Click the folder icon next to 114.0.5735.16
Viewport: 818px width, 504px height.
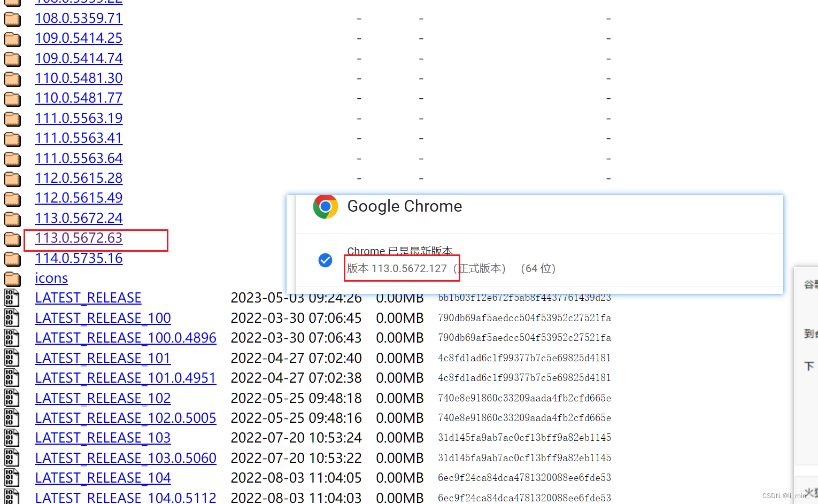(12, 259)
